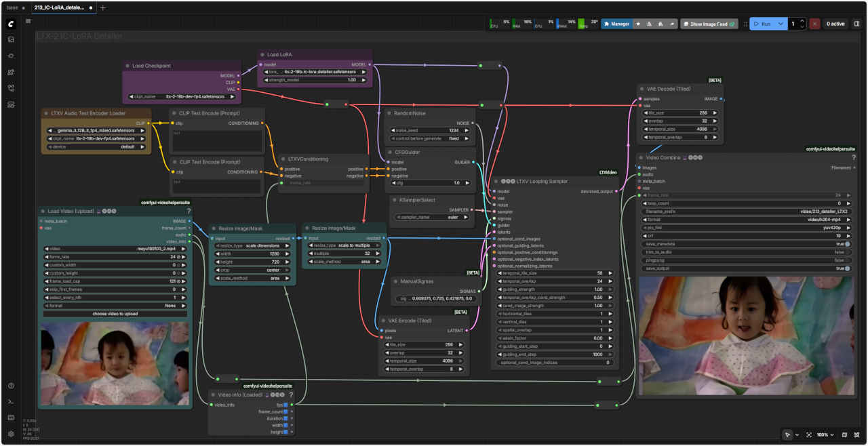Image resolution: width=868 pixels, height=446 pixels.
Task: Add a new workflow tab
Action: click(103, 7)
